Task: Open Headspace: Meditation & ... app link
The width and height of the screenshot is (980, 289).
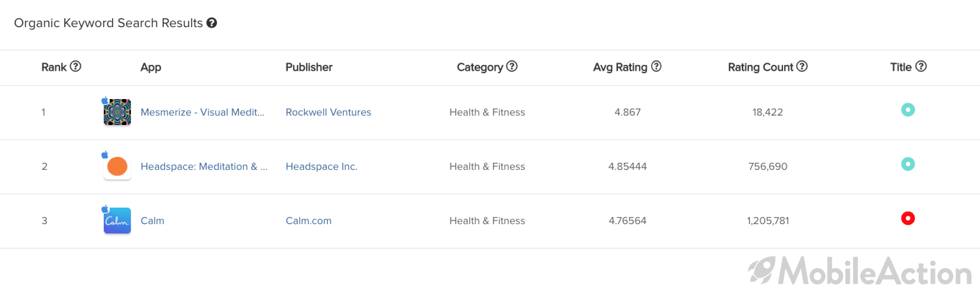Action: point(204,167)
